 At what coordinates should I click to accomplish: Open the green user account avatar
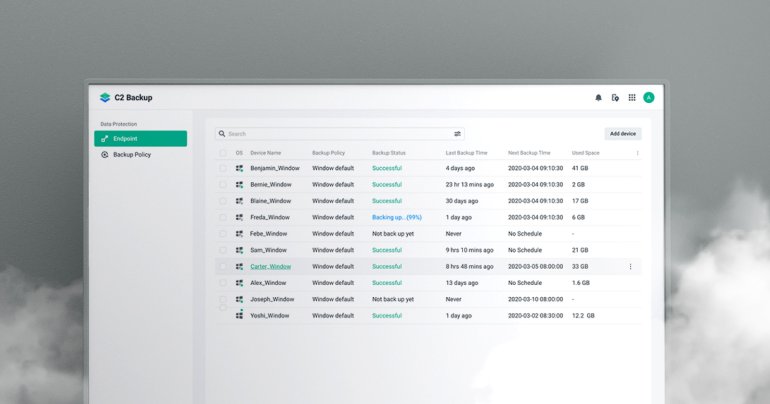[649, 98]
